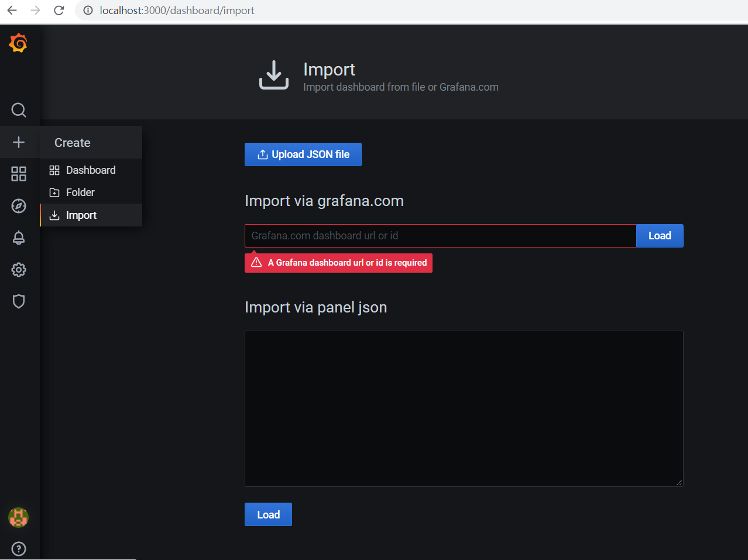Open the Explore compass icon
Screen dimensions: 748x560
(x=19, y=206)
